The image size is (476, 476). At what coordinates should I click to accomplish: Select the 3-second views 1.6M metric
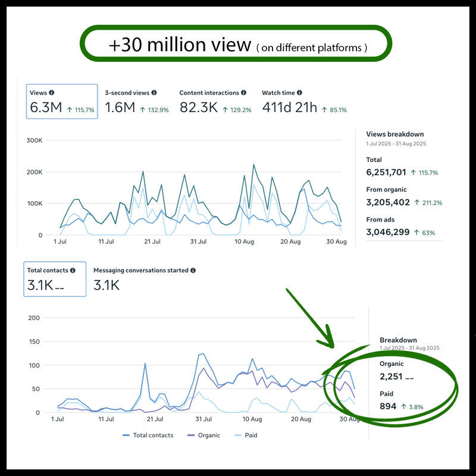click(137, 101)
